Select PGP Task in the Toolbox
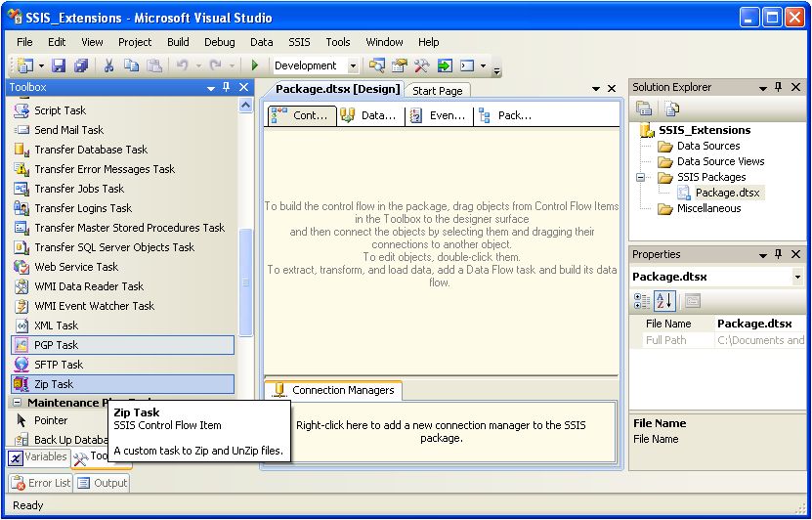 (x=123, y=345)
